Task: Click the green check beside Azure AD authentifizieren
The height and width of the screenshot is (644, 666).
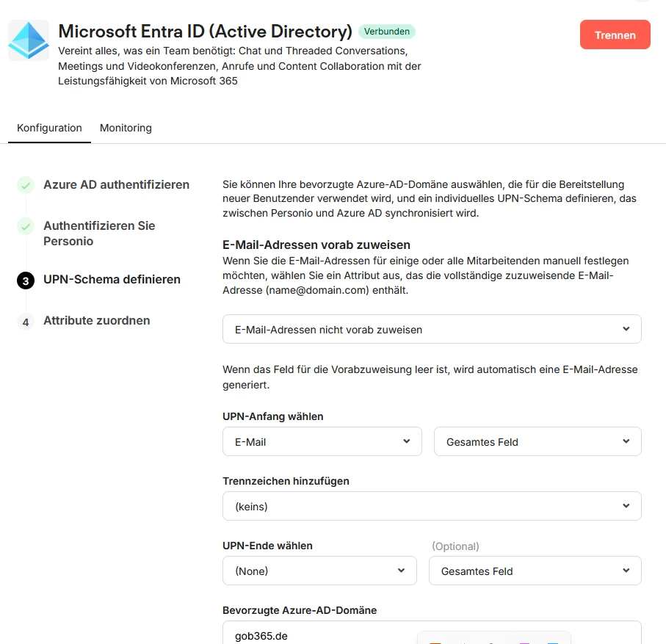Action: click(26, 185)
